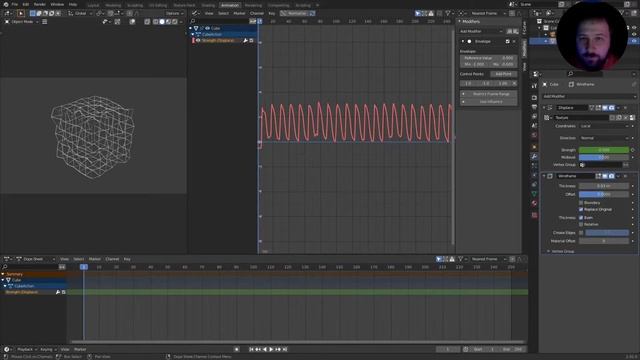Open Graph Editor View menu

209,13
